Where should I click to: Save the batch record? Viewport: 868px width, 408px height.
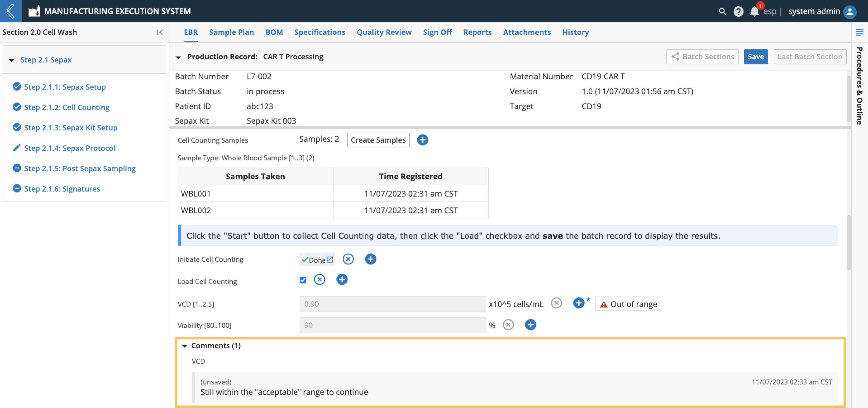(756, 57)
